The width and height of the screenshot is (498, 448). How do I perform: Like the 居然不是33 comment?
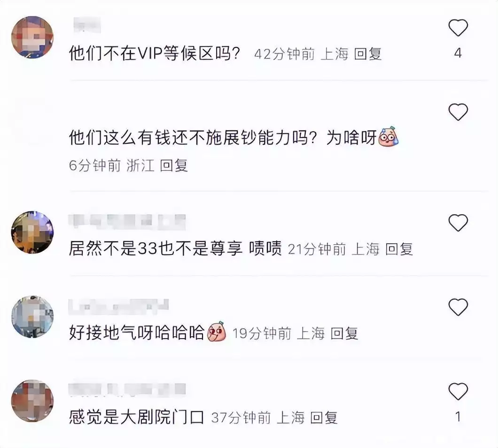[x=458, y=223]
